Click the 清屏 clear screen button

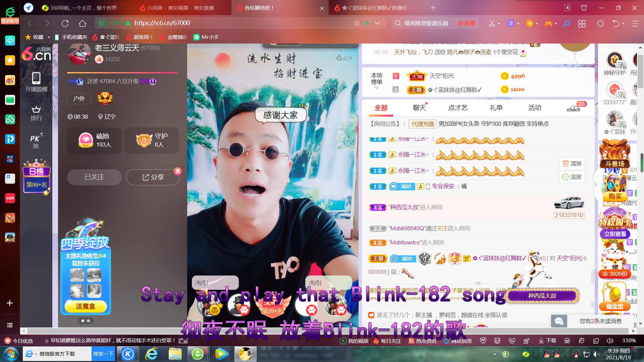click(x=572, y=164)
